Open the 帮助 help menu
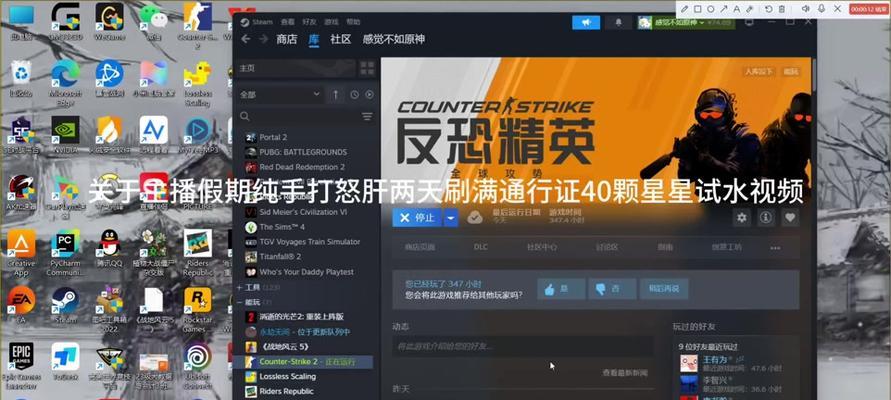This screenshot has width=891, height=400. coord(353,22)
